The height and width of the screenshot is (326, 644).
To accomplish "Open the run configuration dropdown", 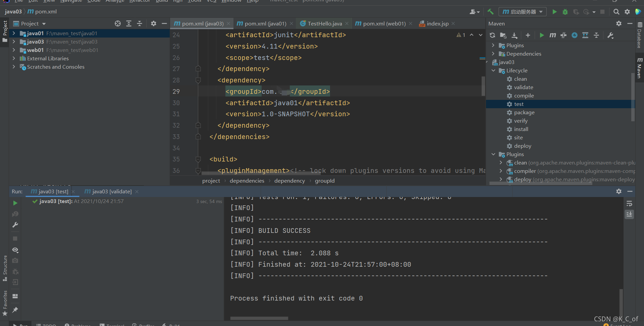I will (x=523, y=12).
